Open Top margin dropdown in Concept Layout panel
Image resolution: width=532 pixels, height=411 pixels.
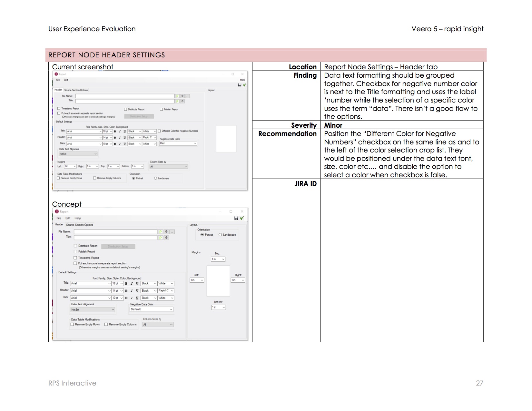click(x=218, y=259)
